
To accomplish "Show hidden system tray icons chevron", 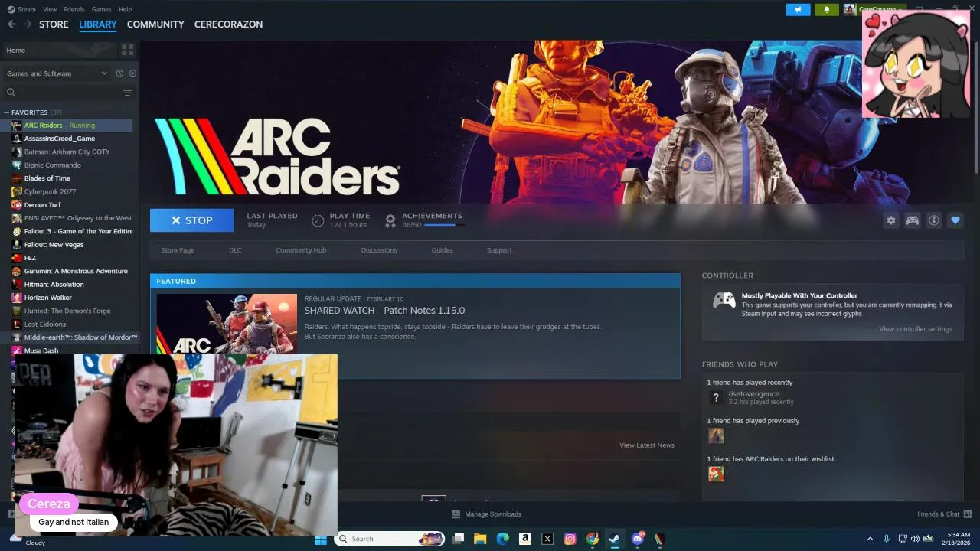I will pos(870,539).
